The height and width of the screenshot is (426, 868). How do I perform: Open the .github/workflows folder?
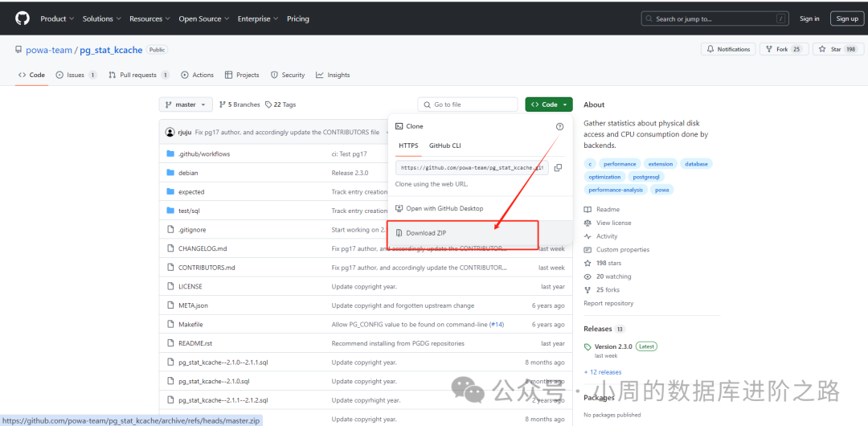click(x=203, y=154)
